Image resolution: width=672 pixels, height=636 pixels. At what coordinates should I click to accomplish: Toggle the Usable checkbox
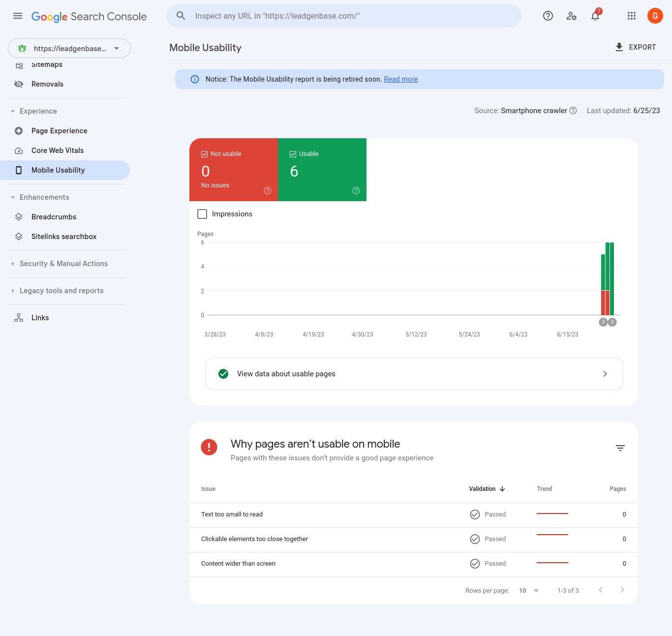[x=293, y=154]
